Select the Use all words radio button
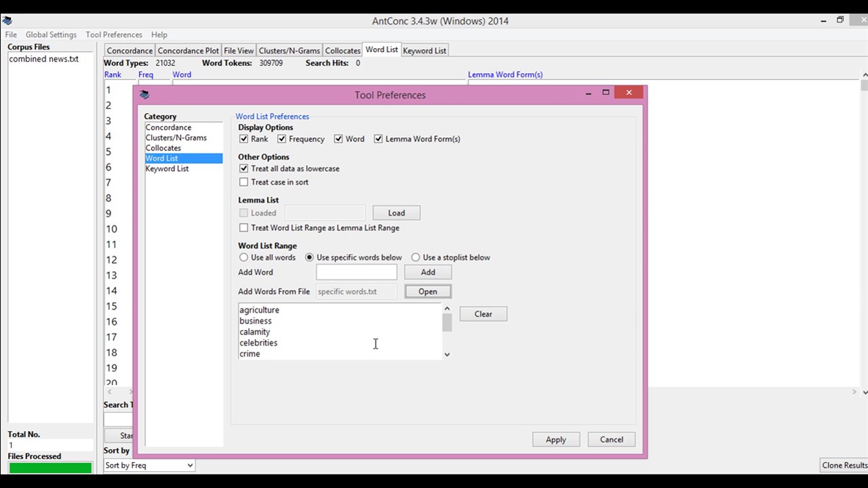Screen dimensions: 868x488 click(x=243, y=258)
